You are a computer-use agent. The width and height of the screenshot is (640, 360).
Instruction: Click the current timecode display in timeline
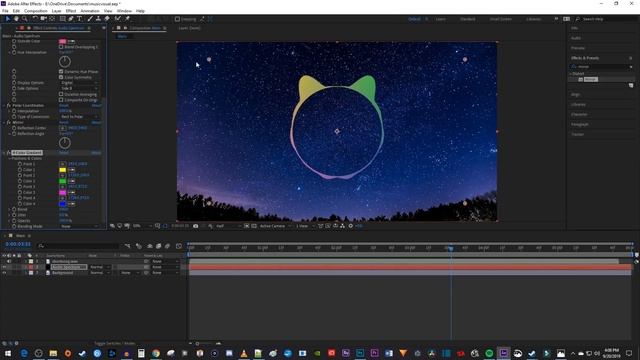pos(18,244)
